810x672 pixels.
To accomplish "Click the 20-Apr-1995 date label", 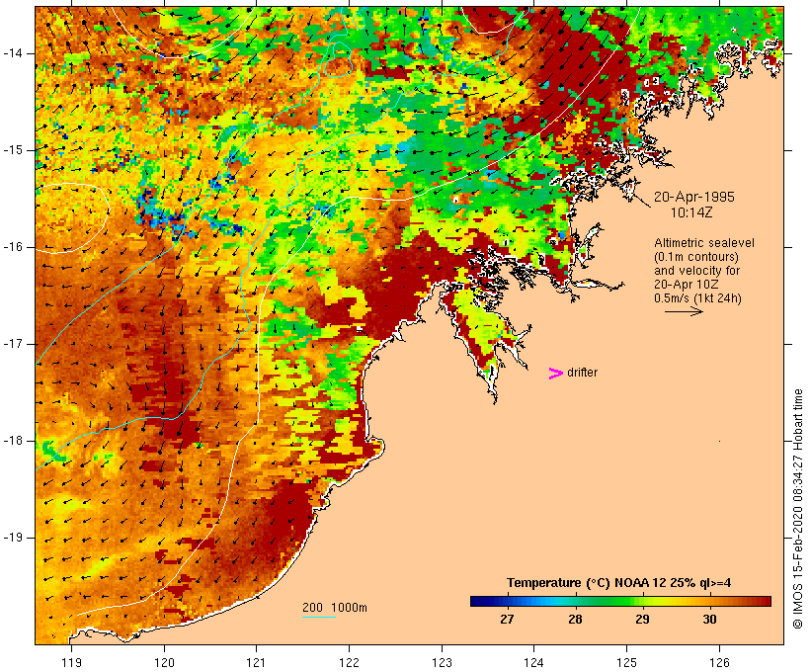I will click(693, 197).
